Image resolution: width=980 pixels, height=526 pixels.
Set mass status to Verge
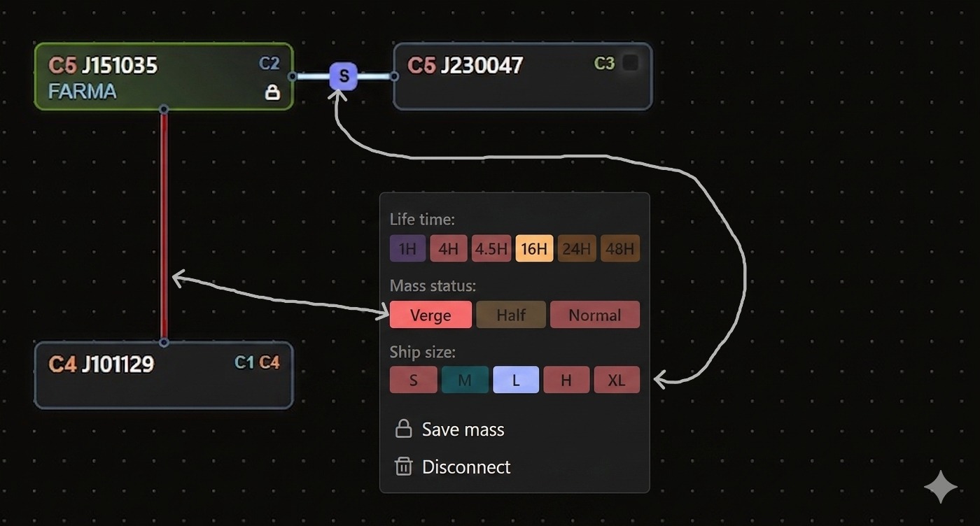tap(430, 315)
